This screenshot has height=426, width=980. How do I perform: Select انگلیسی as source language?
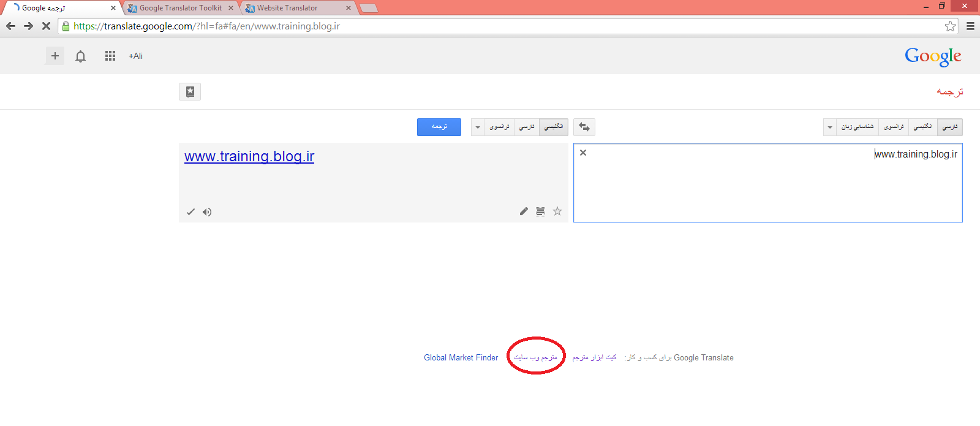click(923, 127)
